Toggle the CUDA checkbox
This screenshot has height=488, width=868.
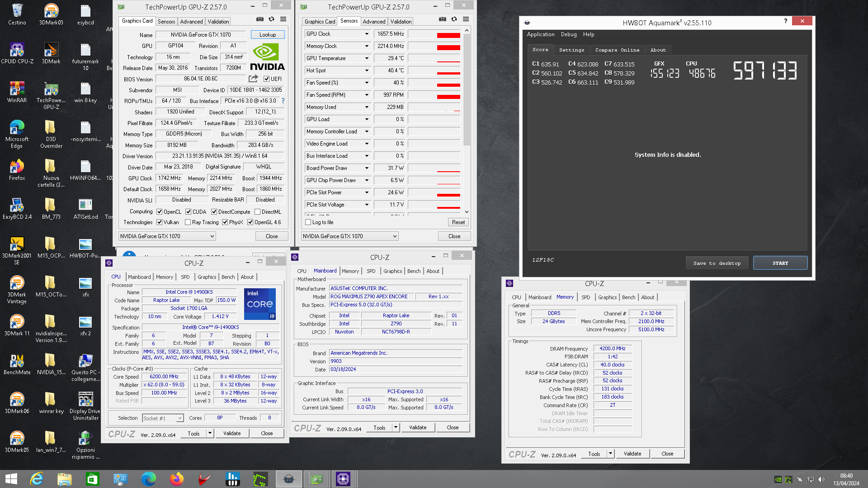click(188, 211)
